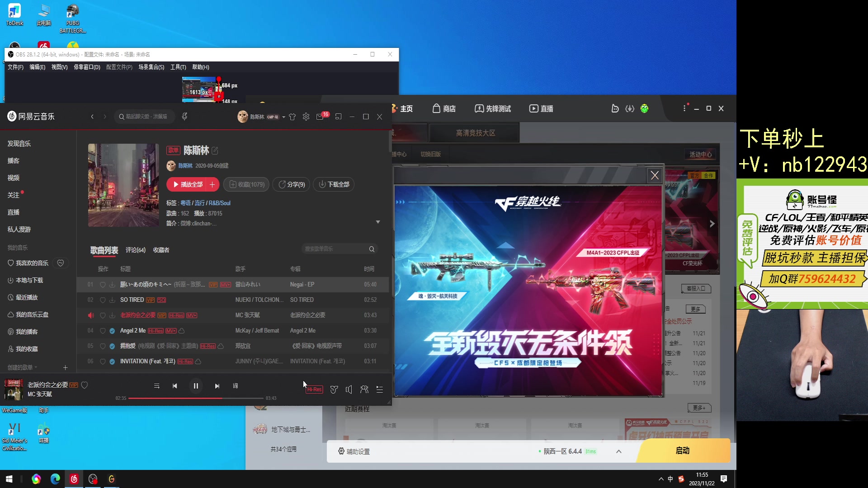
Task: Open Windows Start menu
Action: pyautogui.click(x=9, y=479)
